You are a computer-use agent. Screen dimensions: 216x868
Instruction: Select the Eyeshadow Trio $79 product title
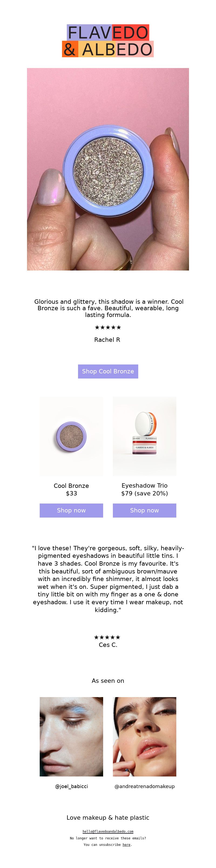point(144,489)
